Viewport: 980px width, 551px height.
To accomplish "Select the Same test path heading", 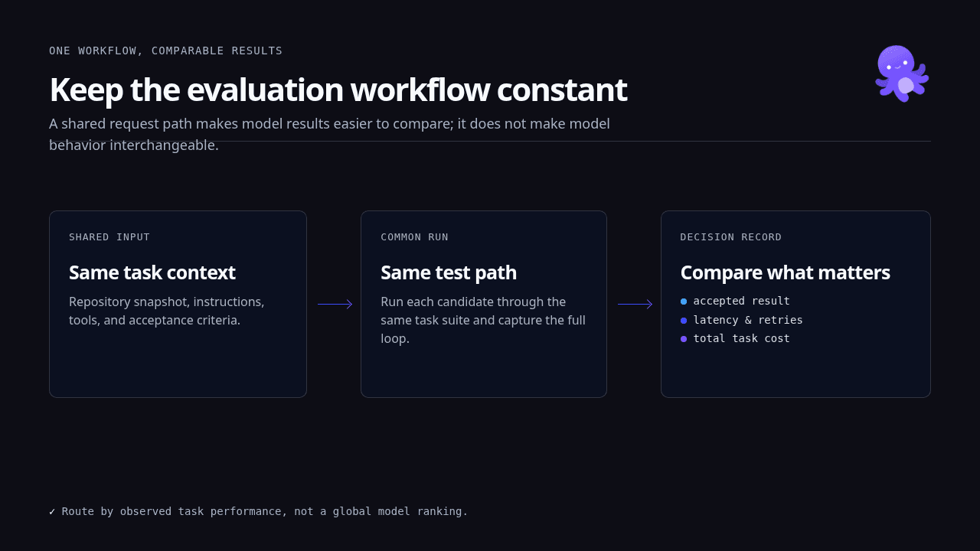I will tap(449, 272).
